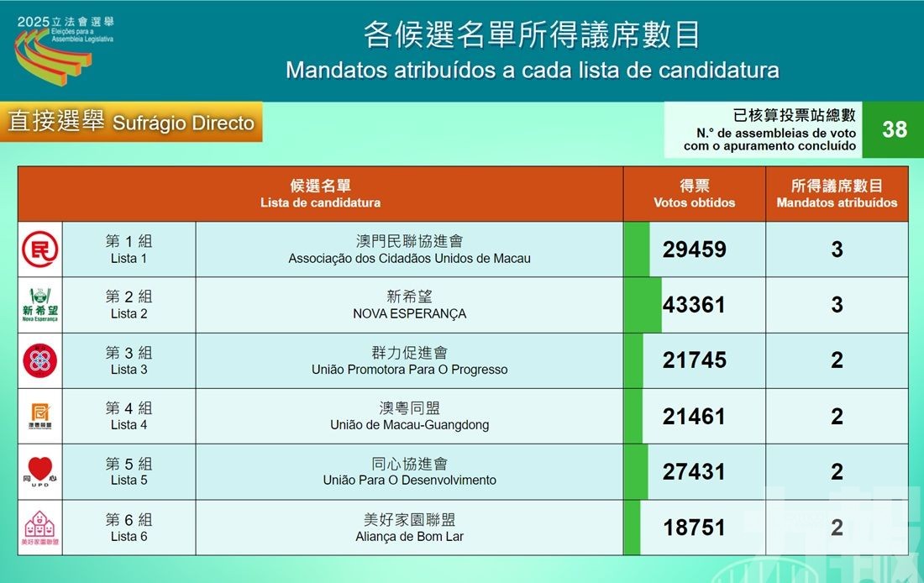Click the Lista de candidatura column header
This screenshot has width=924, height=583.
(321, 194)
